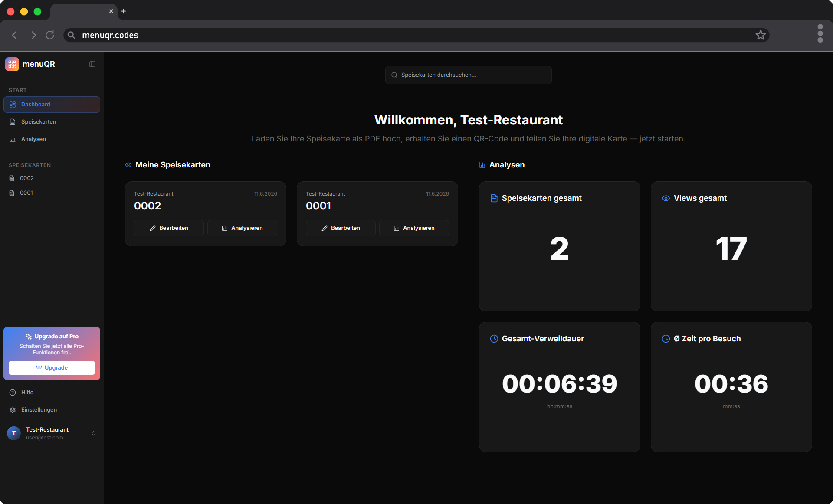The width and height of the screenshot is (833, 504).
Task: Click the Speisekarten gesamt value 2
Action: pos(560,249)
